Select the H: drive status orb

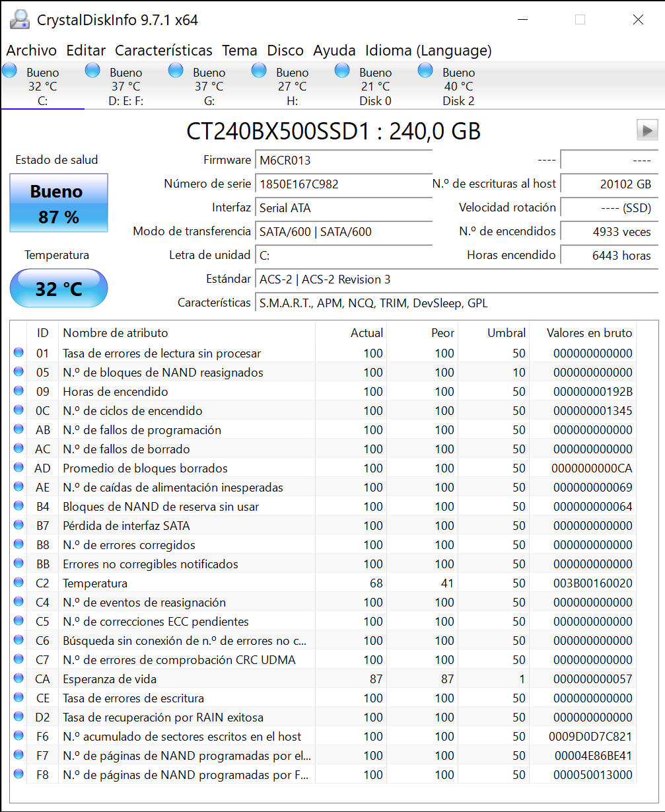(x=260, y=71)
